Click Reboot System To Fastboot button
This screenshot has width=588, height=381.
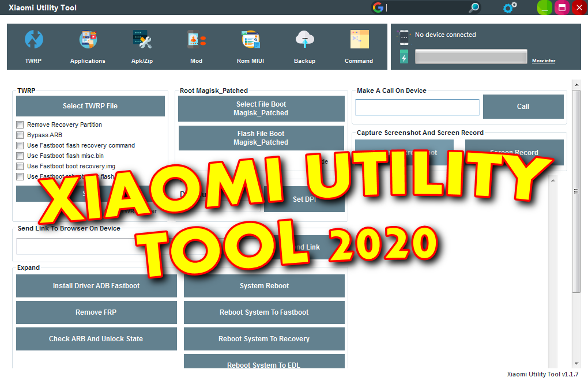point(264,312)
